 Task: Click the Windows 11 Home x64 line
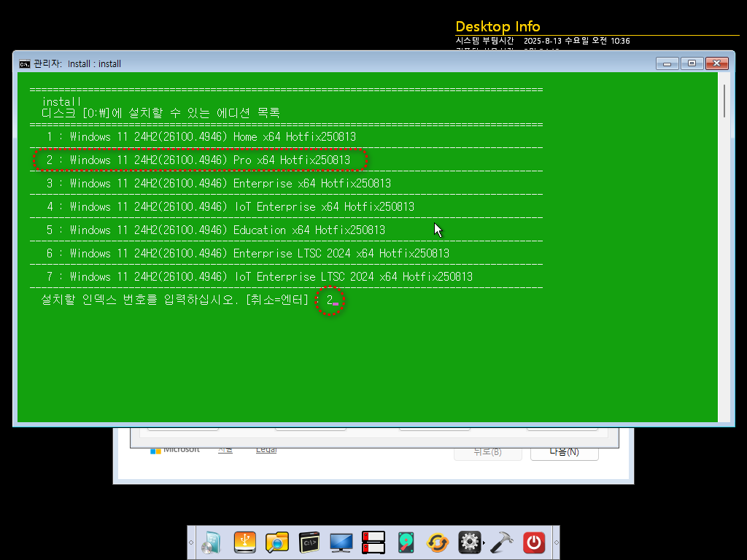201,136
